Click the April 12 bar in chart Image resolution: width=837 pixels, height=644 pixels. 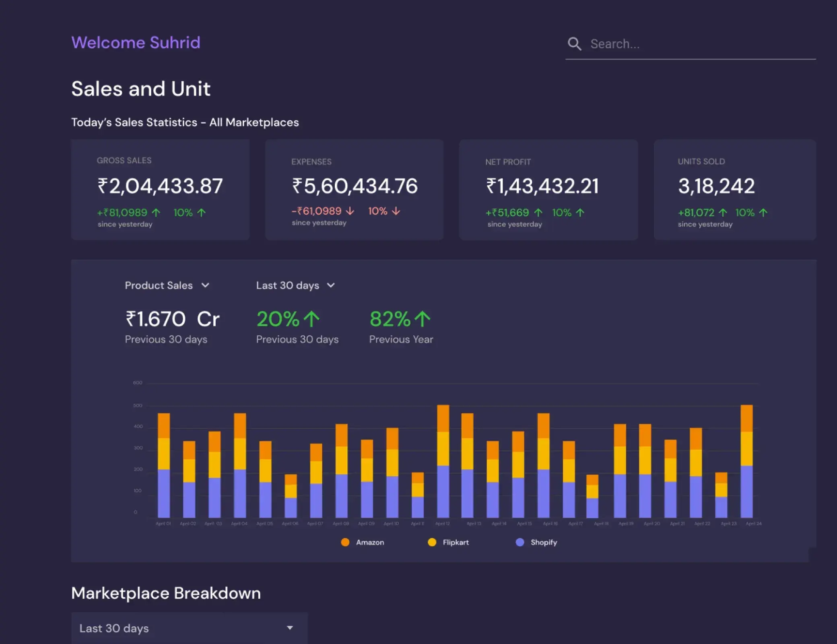coord(443,461)
